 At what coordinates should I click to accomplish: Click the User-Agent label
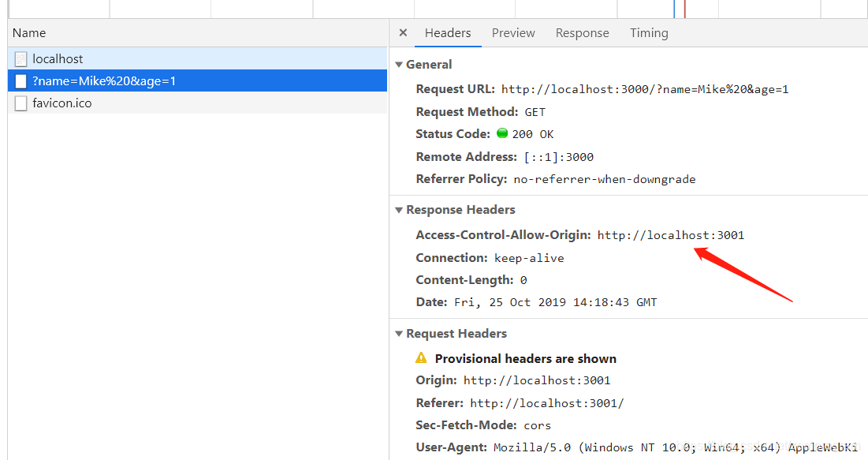point(451,447)
